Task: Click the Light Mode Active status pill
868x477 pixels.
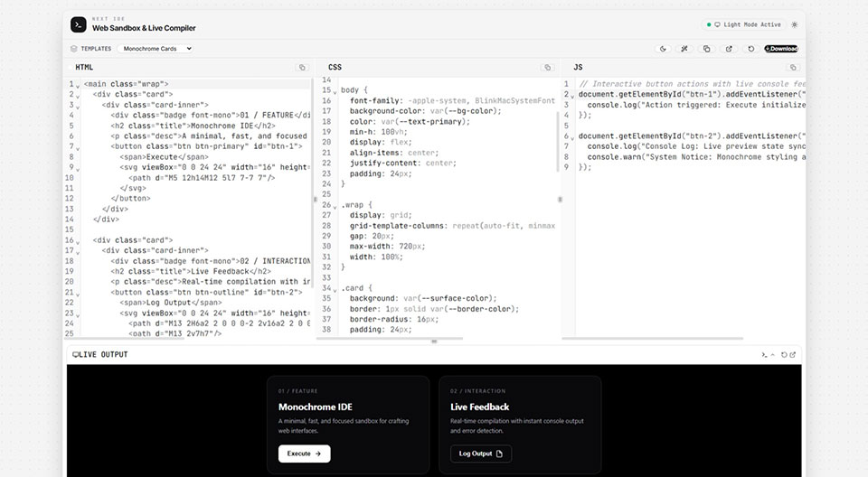Action: (x=744, y=25)
